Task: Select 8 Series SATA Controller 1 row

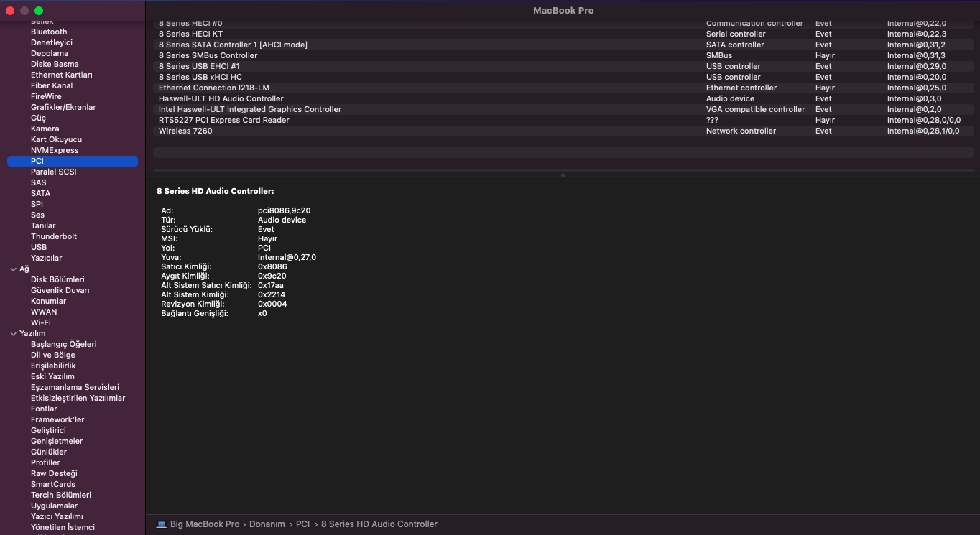Action: [233, 45]
